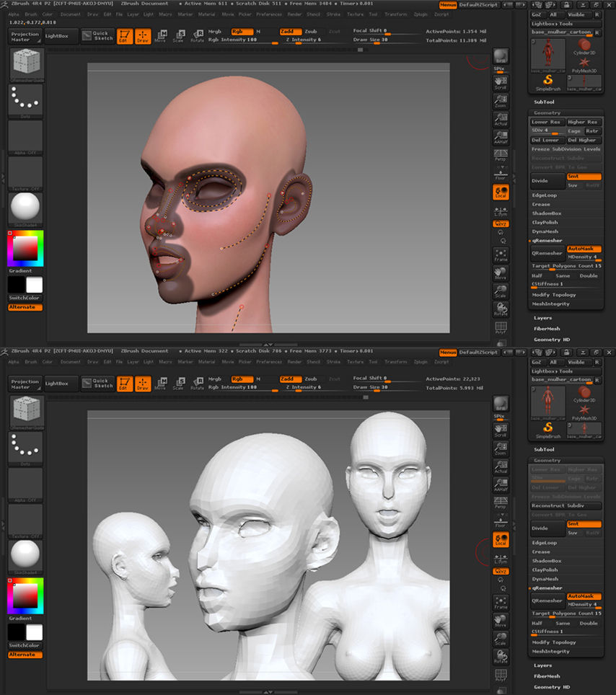This screenshot has height=695, width=616.
Task: Click SwitchColor in top window
Action: tap(25, 298)
